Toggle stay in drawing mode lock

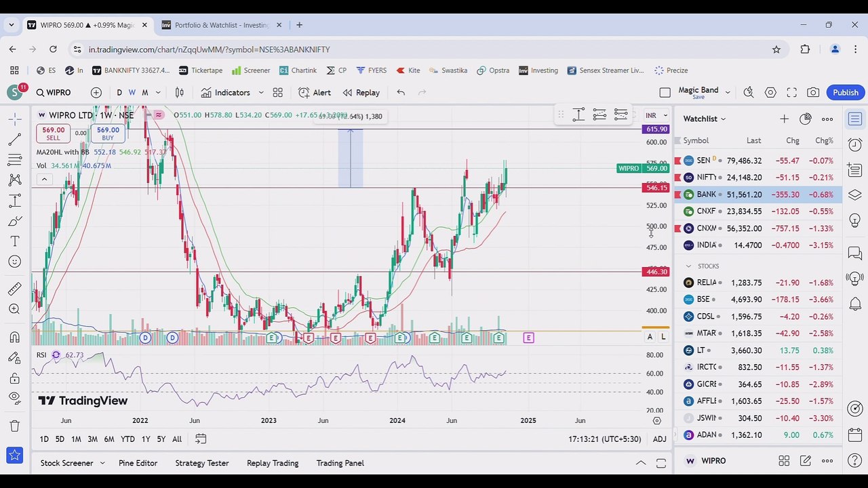(14, 357)
